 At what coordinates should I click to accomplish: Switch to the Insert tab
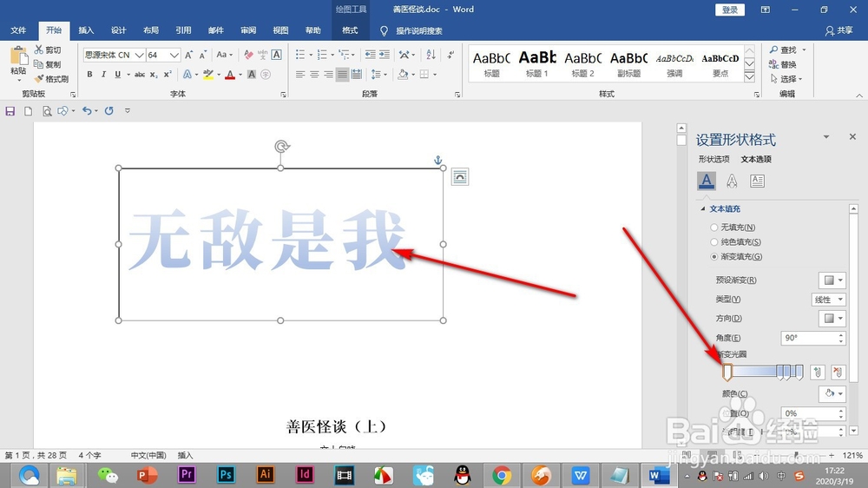point(86,30)
